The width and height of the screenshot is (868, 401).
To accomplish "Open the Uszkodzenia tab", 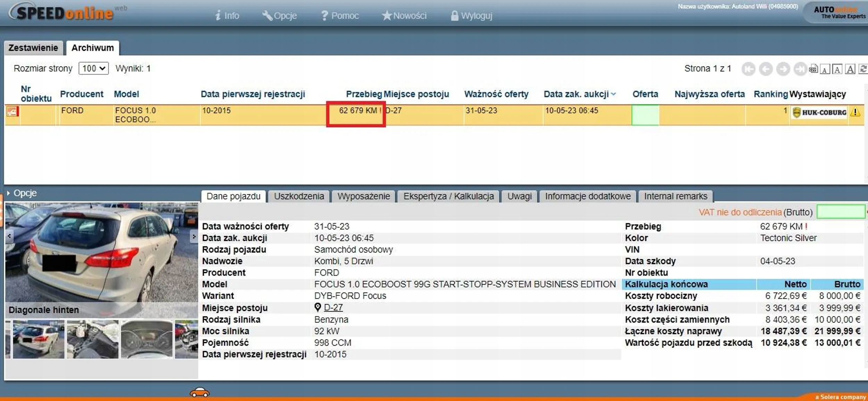I will (299, 196).
